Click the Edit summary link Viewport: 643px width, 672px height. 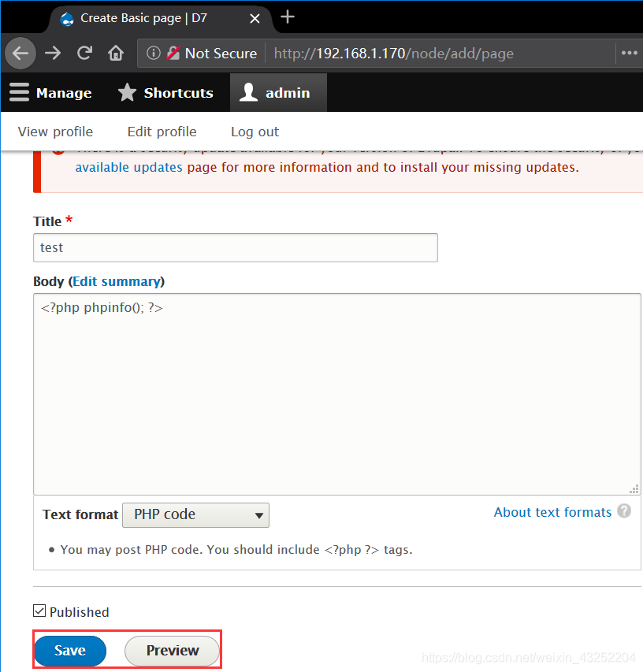pyautogui.click(x=117, y=281)
